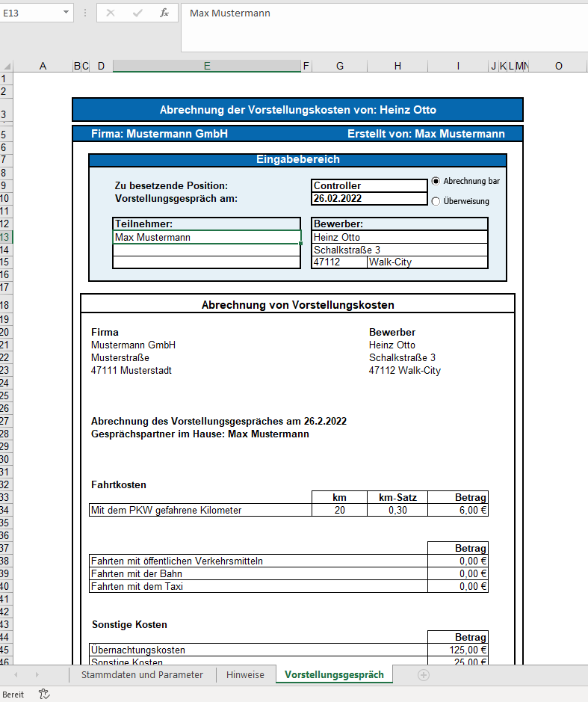Select the 'Vorstellungsgespräch' sheet tab
The image size is (588, 702).
click(x=334, y=674)
